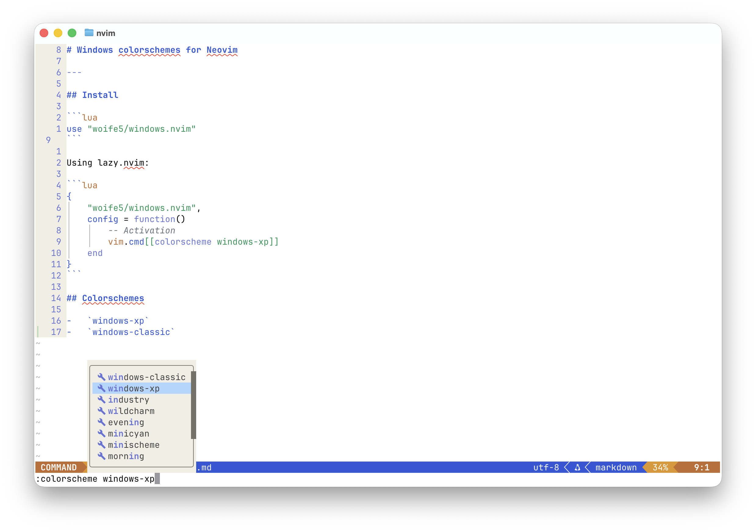The height and width of the screenshot is (532, 756).
Task: Click the markdown filetype in statusline
Action: [x=616, y=467]
